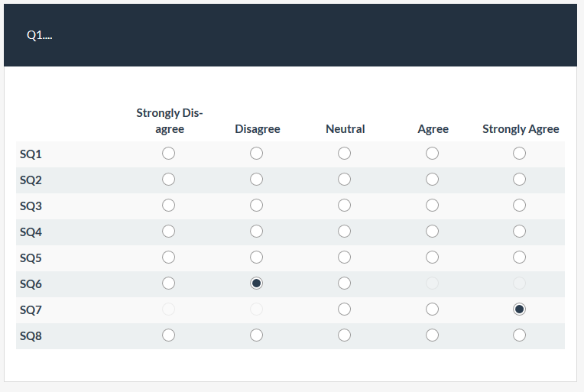Select Disagree for SQ4
The width and height of the screenshot is (584, 392).
[257, 231]
